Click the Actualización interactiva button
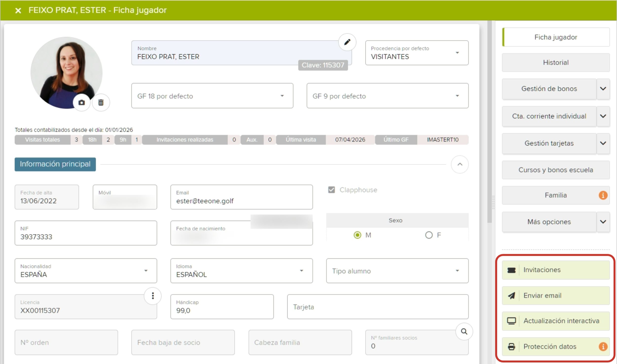This screenshot has height=364, width=617. tap(556, 321)
